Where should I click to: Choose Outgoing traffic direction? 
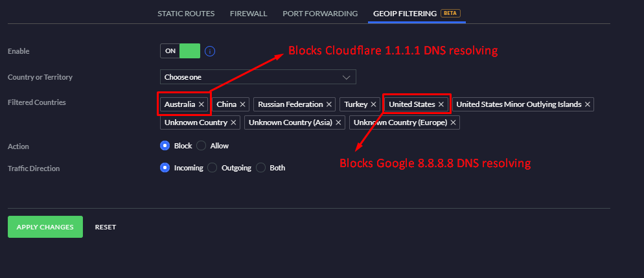click(x=213, y=168)
